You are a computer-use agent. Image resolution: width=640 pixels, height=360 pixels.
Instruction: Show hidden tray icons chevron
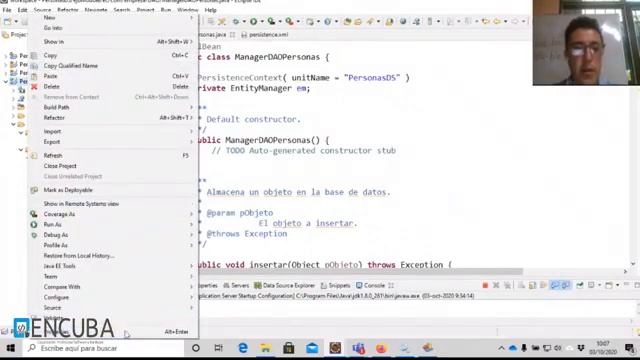501,348
